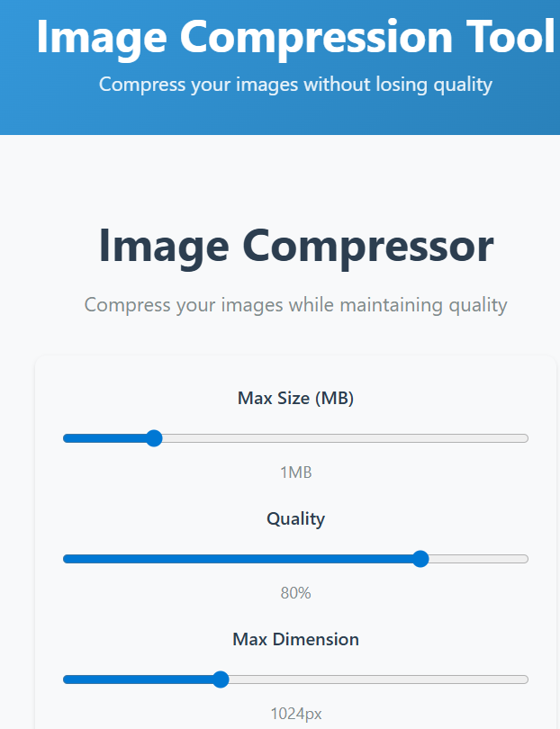
Task: Click the Max Dimension slider handle
Action: [x=221, y=679]
